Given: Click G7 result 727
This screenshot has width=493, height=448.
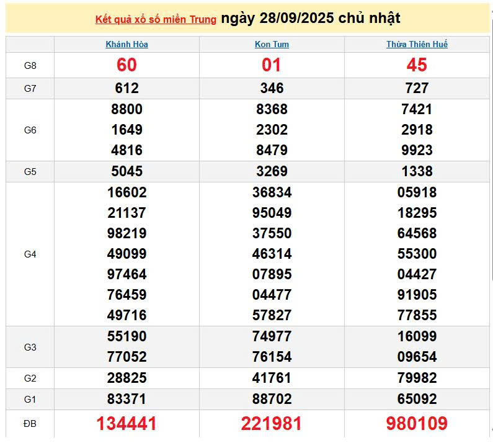Looking at the screenshot, I should click(417, 88).
